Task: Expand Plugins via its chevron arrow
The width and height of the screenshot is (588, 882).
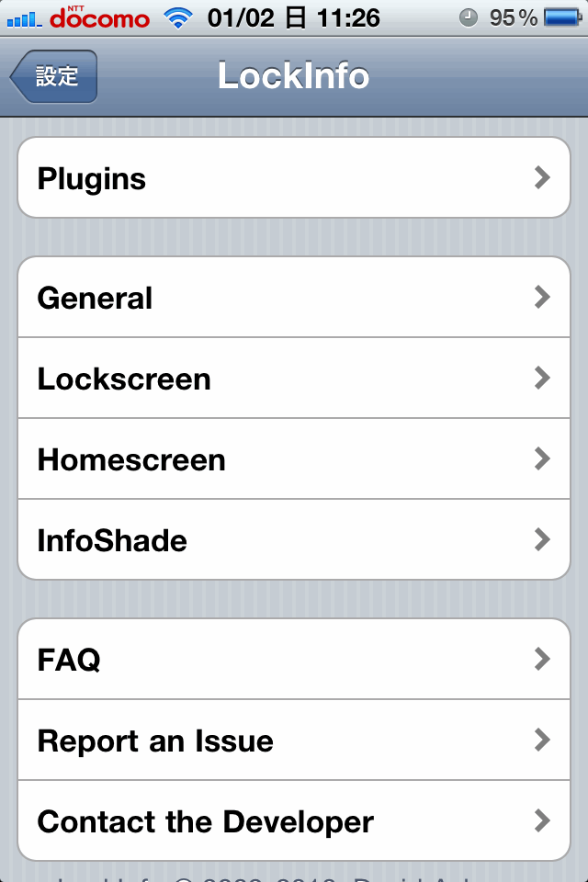Action: pyautogui.click(x=542, y=177)
